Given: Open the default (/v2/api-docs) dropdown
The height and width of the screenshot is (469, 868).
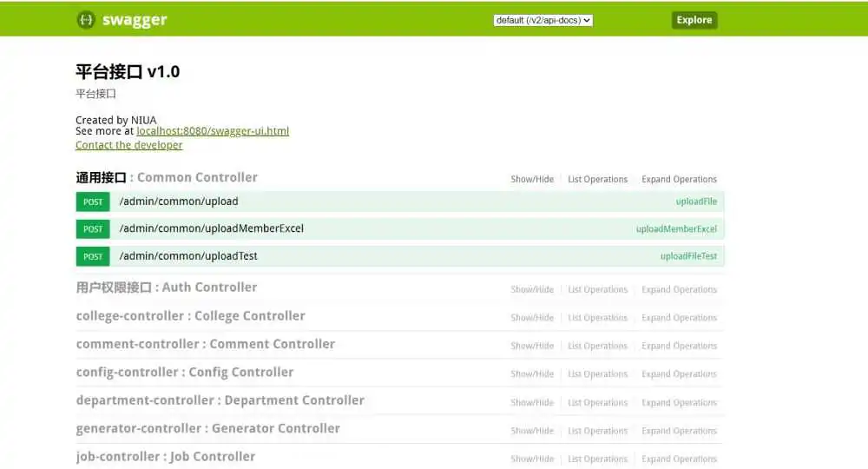Looking at the screenshot, I should pyautogui.click(x=542, y=21).
